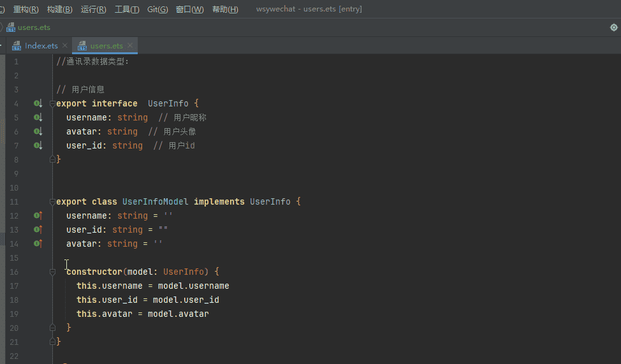Close the users.ets editor tab
621x364 pixels.
[130, 46]
